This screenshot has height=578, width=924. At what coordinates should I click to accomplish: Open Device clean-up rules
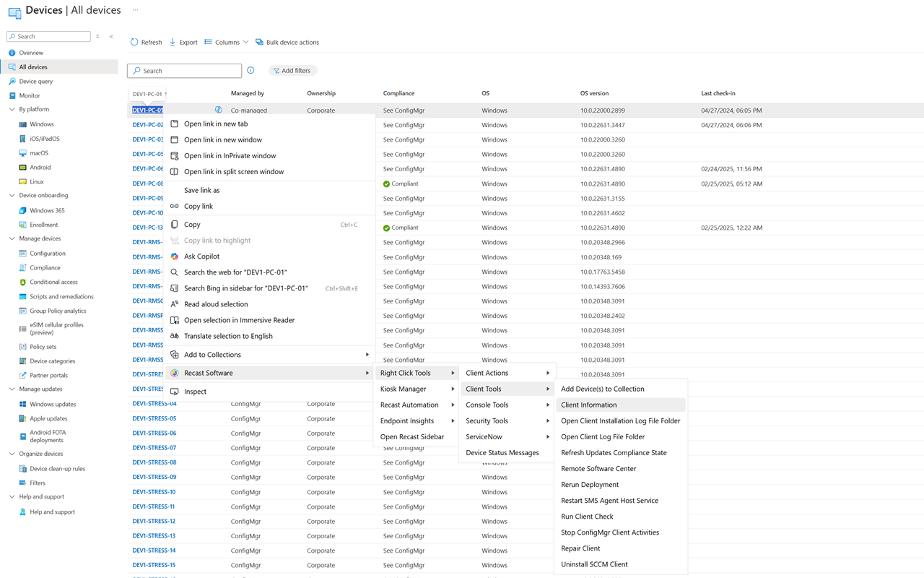coord(57,468)
